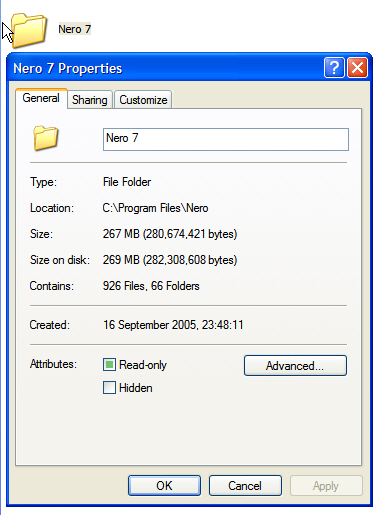This screenshot has width=378, height=515.
Task: Click the Nero 7 folder label above the dialog
Action: (x=75, y=29)
